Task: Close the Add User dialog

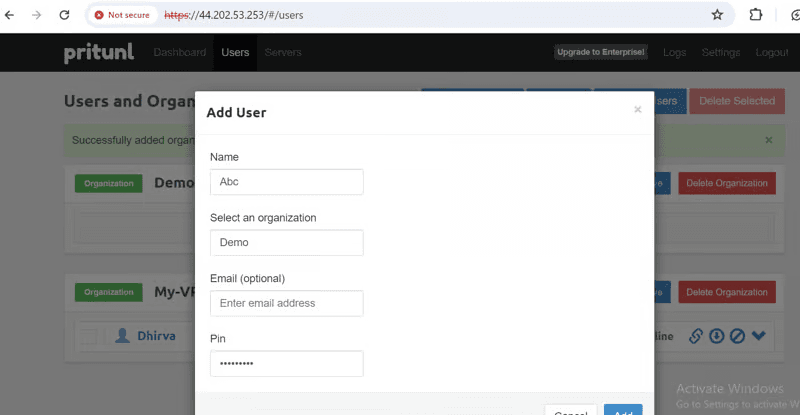Action: [x=637, y=110]
